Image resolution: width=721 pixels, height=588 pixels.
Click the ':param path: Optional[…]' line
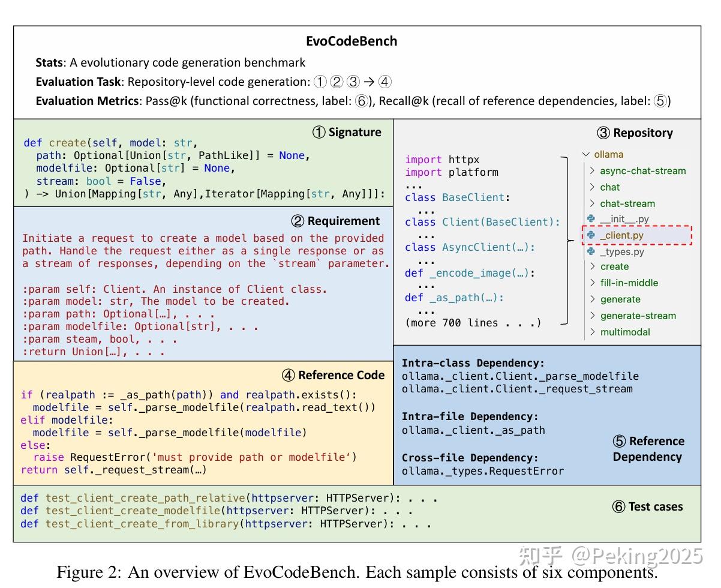[x=119, y=314]
